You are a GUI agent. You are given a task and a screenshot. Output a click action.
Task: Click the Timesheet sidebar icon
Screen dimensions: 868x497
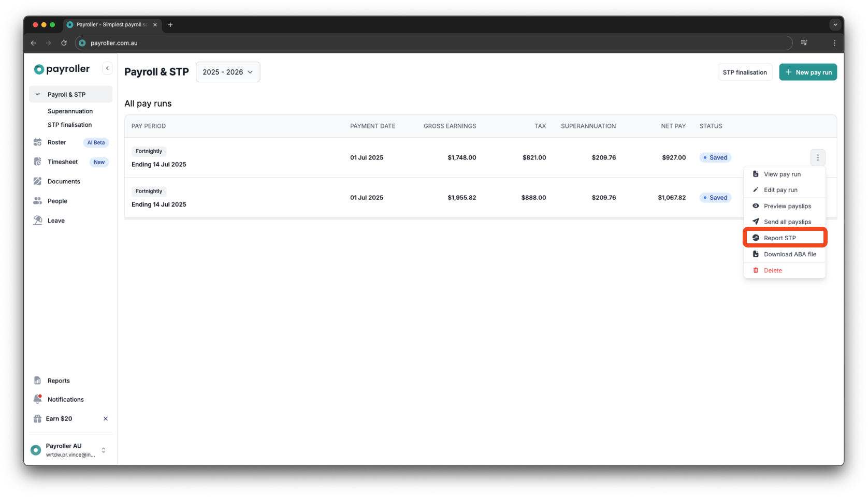(37, 162)
